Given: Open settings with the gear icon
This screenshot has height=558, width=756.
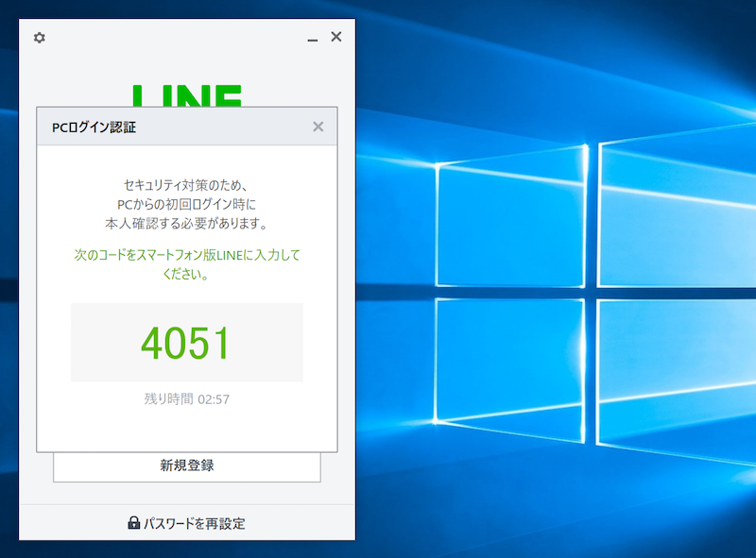Looking at the screenshot, I should pyautogui.click(x=39, y=38).
